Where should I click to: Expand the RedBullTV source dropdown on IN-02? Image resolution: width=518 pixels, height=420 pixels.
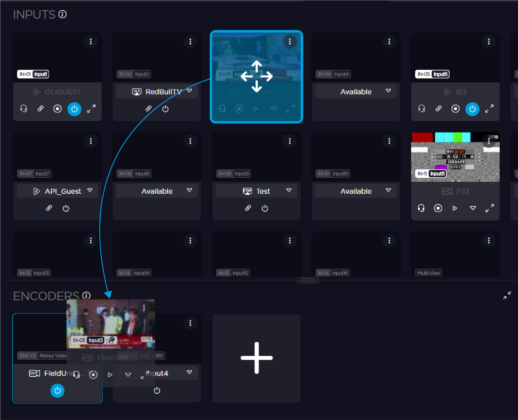190,91
